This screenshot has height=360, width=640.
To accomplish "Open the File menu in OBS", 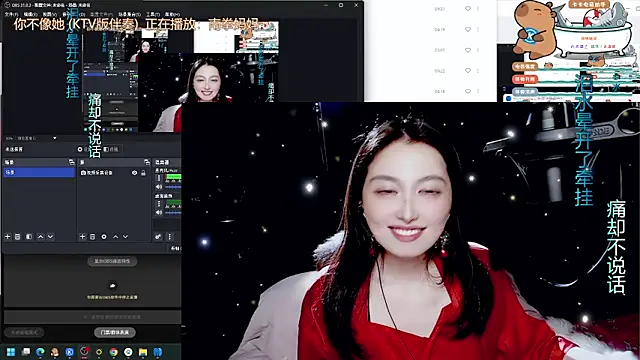I will pos(11,14).
